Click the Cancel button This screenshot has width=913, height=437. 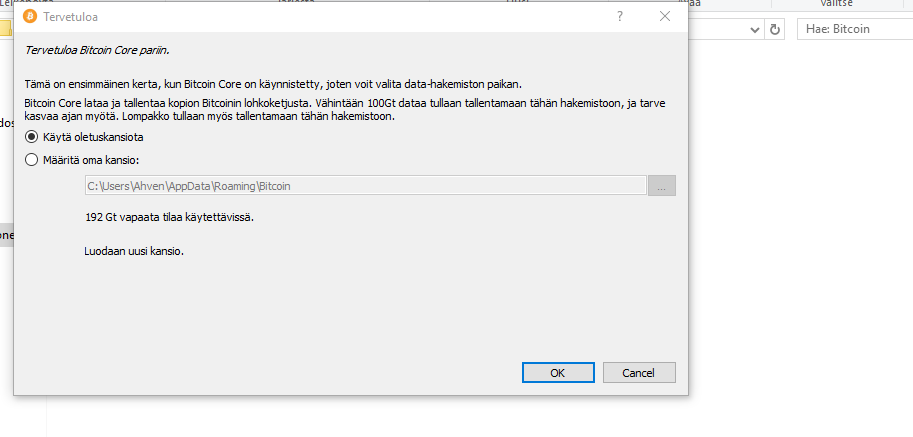point(639,372)
